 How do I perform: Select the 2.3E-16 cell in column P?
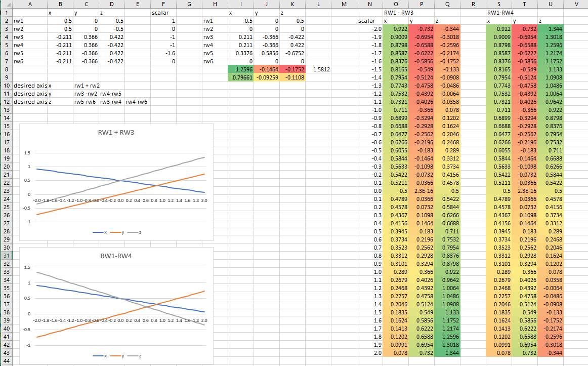tap(421, 191)
